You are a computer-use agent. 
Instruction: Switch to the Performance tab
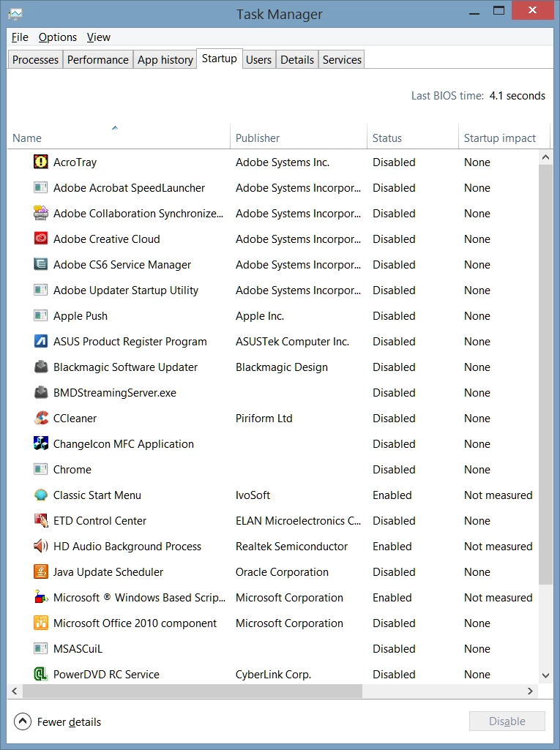click(97, 59)
